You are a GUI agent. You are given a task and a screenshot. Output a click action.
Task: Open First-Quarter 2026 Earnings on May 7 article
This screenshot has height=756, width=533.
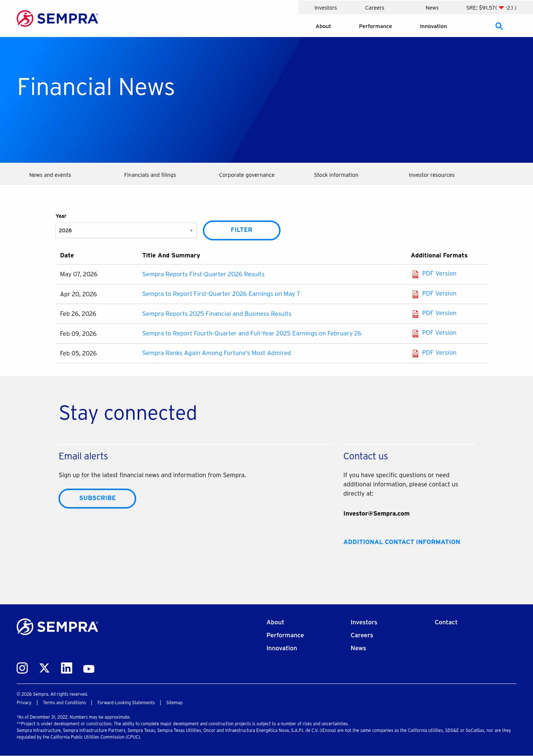coord(221,294)
